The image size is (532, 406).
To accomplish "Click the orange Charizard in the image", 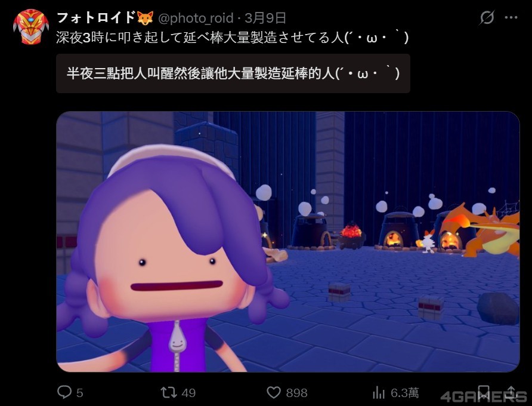I will tap(485, 230).
